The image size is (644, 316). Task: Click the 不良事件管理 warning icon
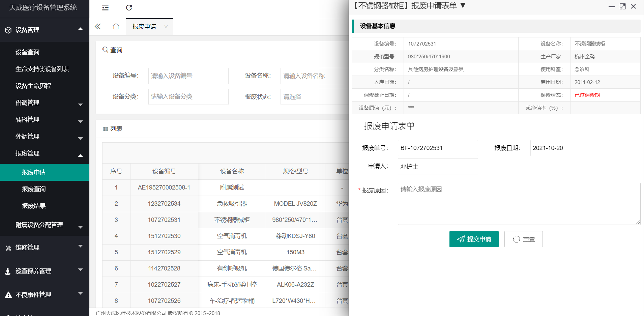click(x=8, y=295)
